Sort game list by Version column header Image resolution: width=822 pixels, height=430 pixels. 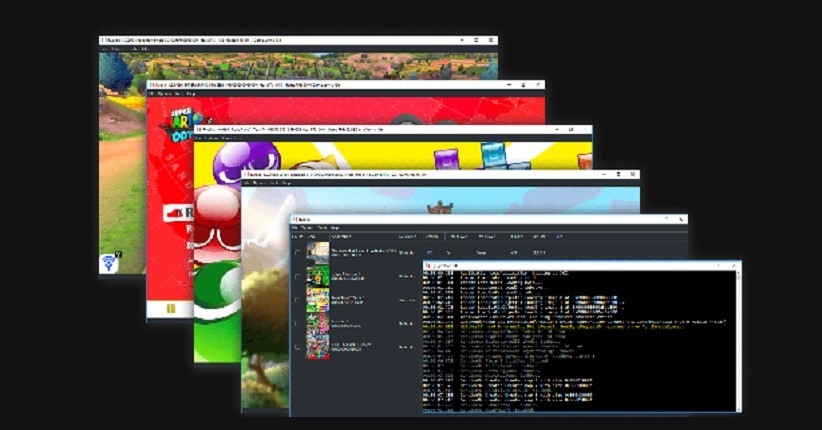431,236
